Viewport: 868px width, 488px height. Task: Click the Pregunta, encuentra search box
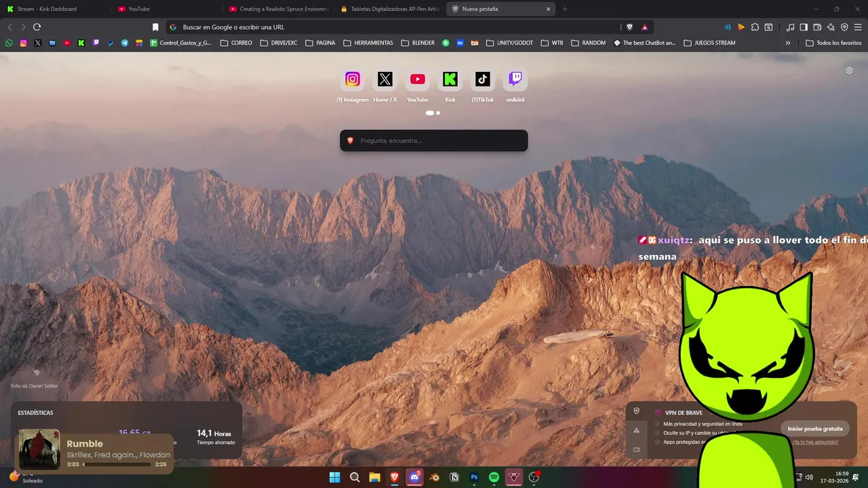pos(434,140)
